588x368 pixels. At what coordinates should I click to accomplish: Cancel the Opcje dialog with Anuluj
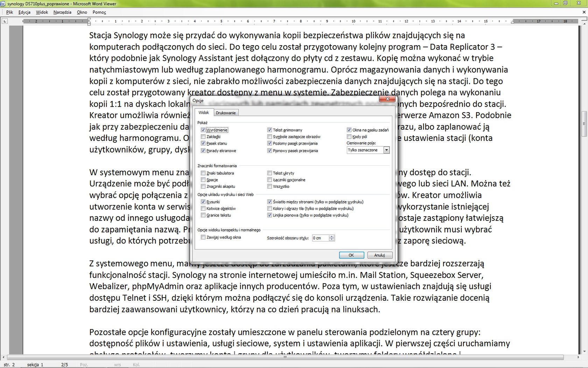[379, 255]
